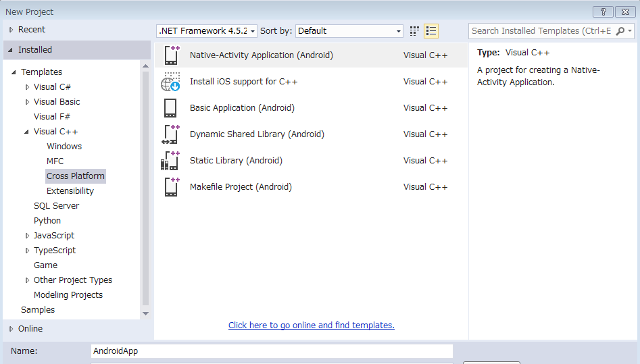
Task: Select SQL Server templates
Action: pyautogui.click(x=56, y=206)
